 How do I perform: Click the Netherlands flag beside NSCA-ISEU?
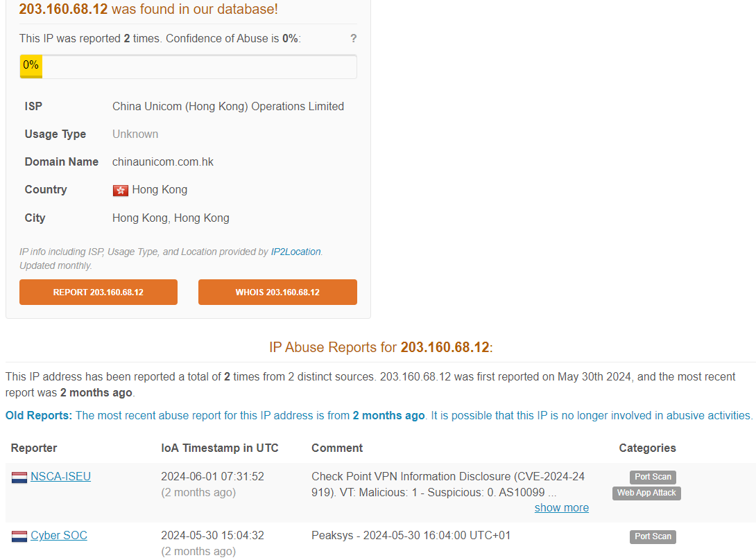19,477
